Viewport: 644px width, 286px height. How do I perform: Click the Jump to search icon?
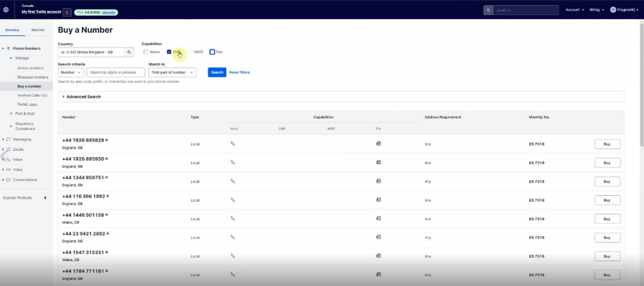(x=488, y=10)
